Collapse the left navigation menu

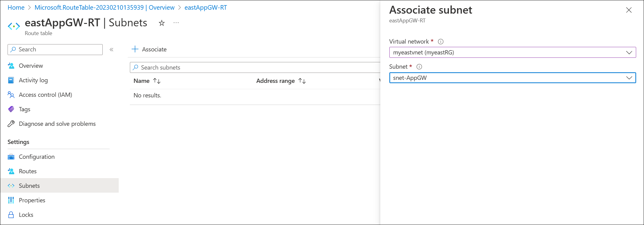coord(111,50)
